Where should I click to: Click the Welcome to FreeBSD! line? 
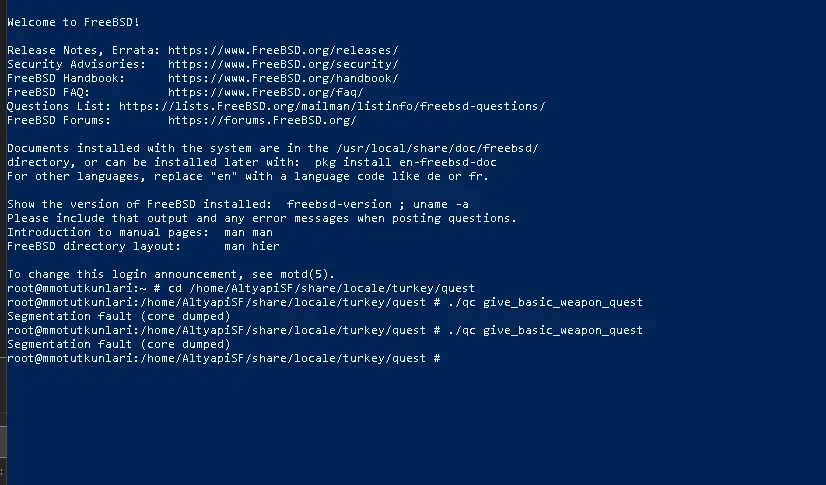pyautogui.click(x=73, y=22)
